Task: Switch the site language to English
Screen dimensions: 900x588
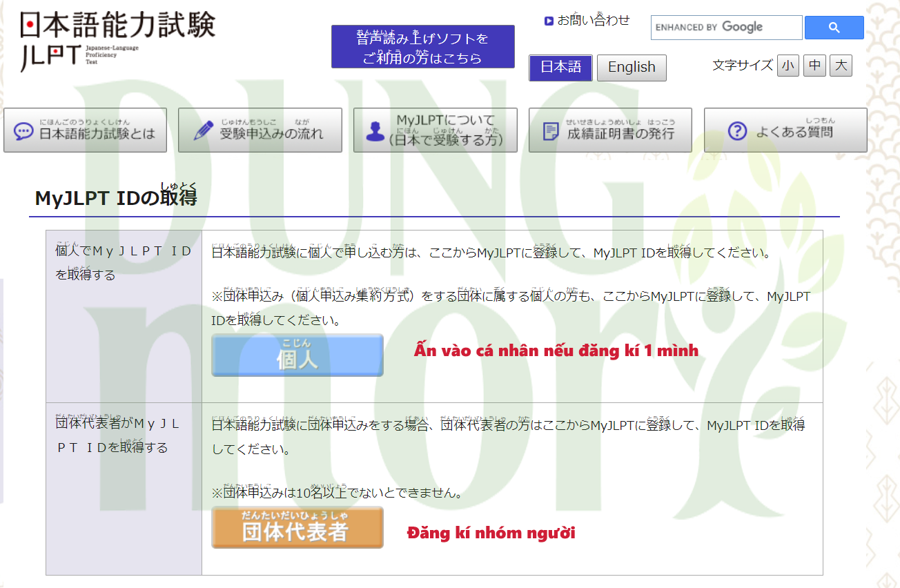Action: 632,68
